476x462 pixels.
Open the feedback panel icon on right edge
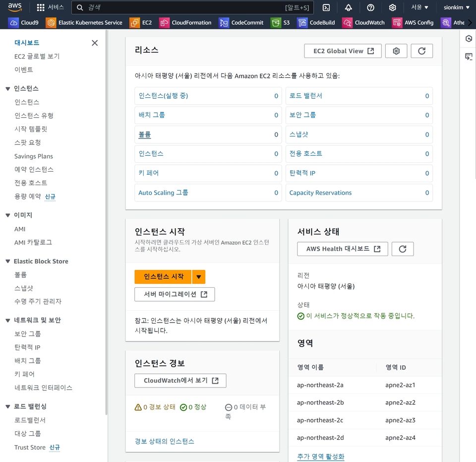tap(469, 57)
